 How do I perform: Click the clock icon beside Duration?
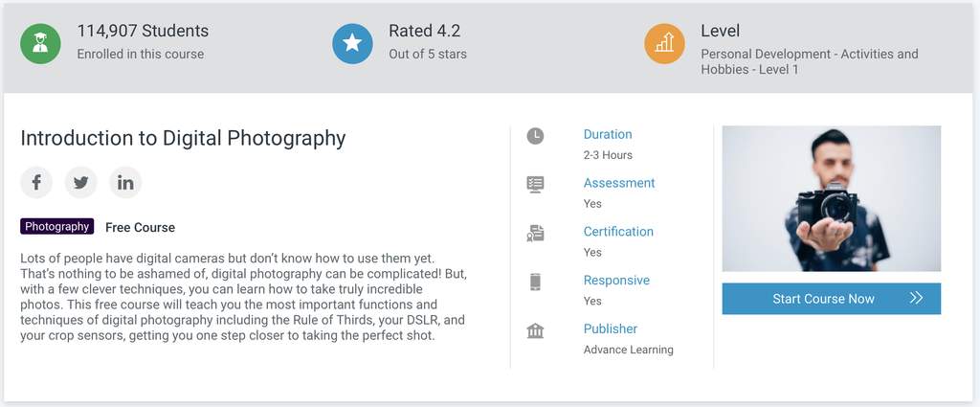tap(535, 135)
